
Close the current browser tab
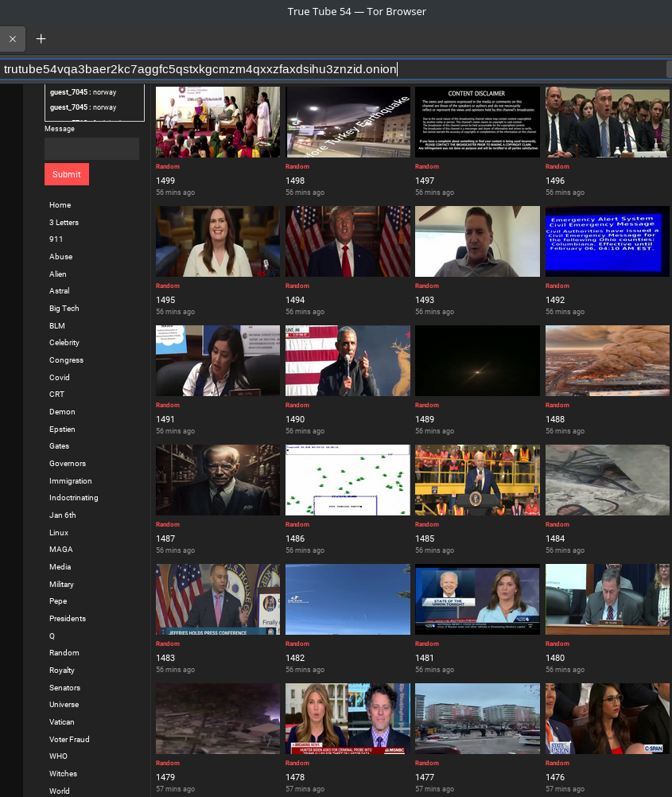(13, 39)
